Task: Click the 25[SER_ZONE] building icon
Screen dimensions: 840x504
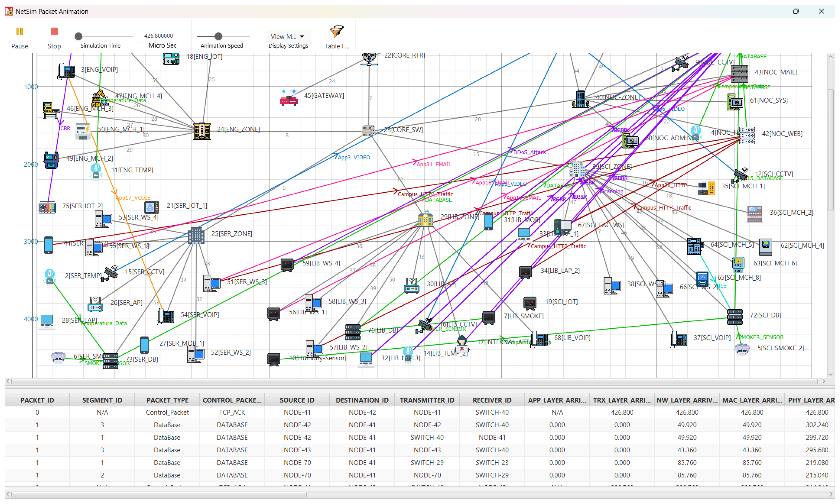Action: [x=196, y=235]
